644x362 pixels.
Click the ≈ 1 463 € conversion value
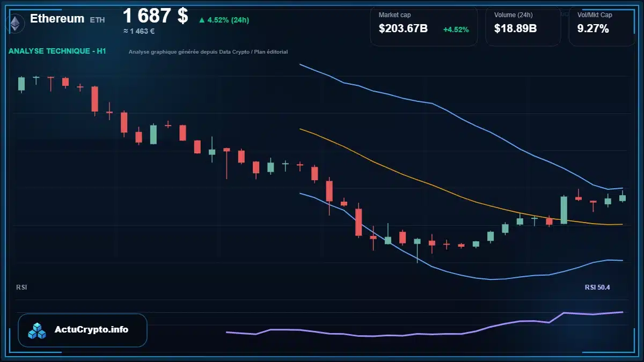click(x=139, y=31)
